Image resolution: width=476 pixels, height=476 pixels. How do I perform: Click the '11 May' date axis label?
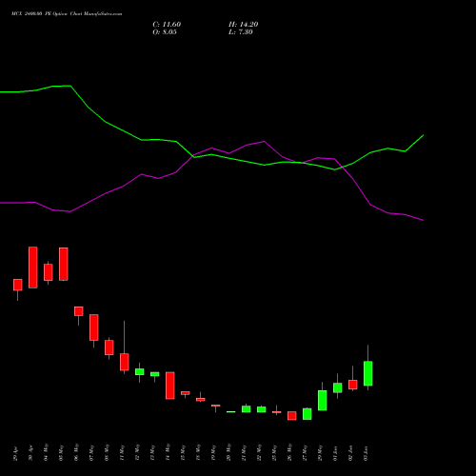(x=123, y=452)
